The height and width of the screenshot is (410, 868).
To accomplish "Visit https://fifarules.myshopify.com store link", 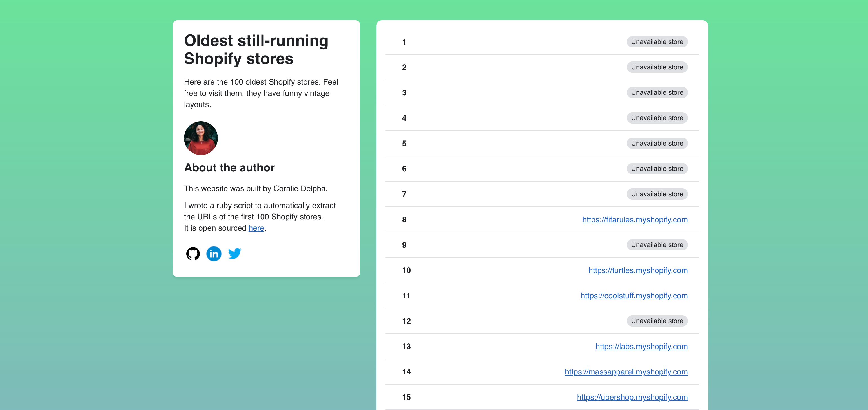I will (x=635, y=219).
